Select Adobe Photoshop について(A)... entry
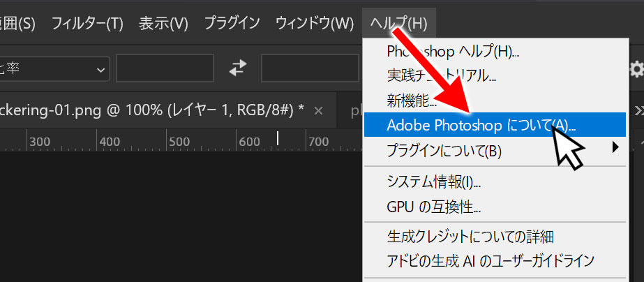This screenshot has height=282, width=644. (495, 126)
